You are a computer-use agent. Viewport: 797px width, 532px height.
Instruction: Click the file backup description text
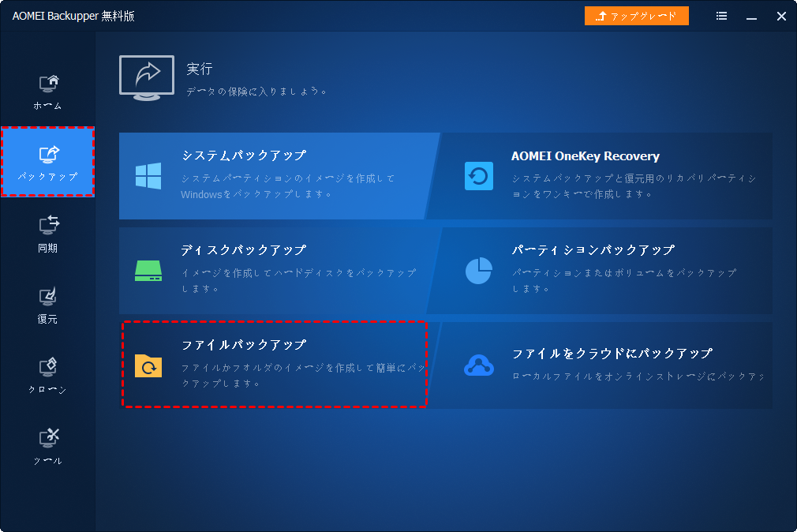[304, 376]
